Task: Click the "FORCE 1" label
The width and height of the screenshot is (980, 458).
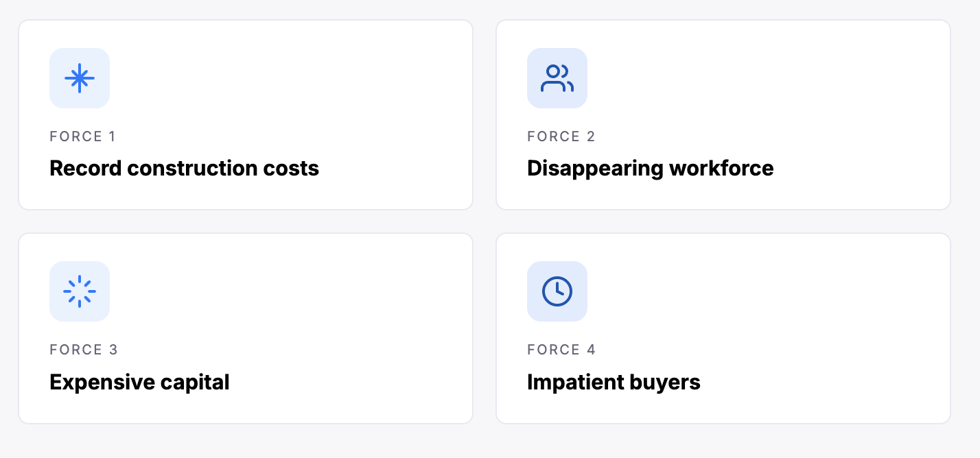Action: point(83,136)
